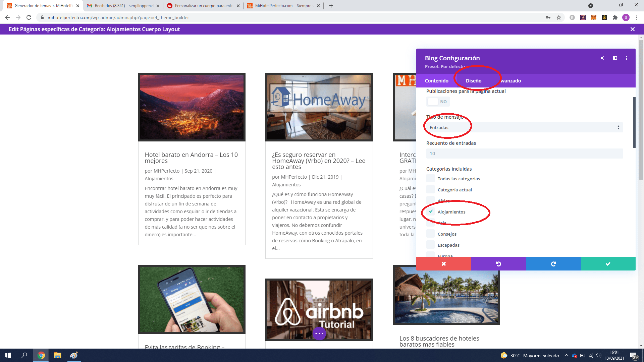The width and height of the screenshot is (644, 362).
Task: Reload the current page
Action: (29, 17)
